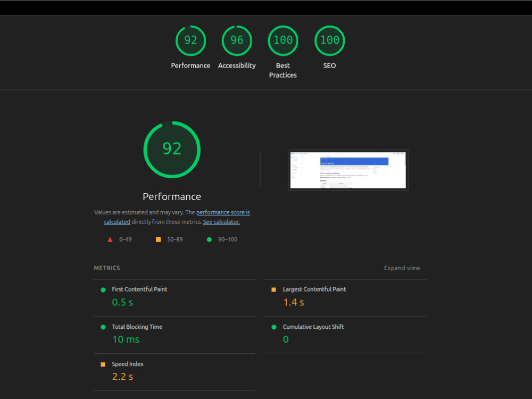The height and width of the screenshot is (399, 532).
Task: Click orange square beside Largest Contentful Paint
Action: tap(273, 290)
